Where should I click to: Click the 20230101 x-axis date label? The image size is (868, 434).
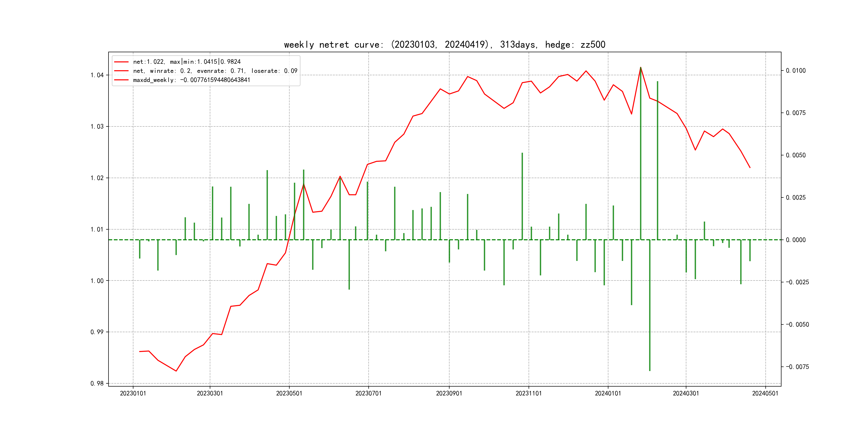(x=133, y=393)
